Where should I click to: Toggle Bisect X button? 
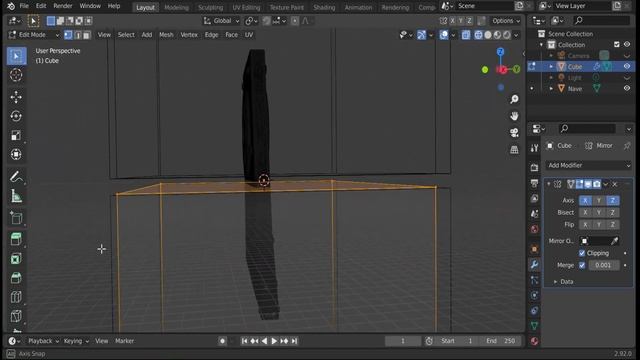click(585, 213)
